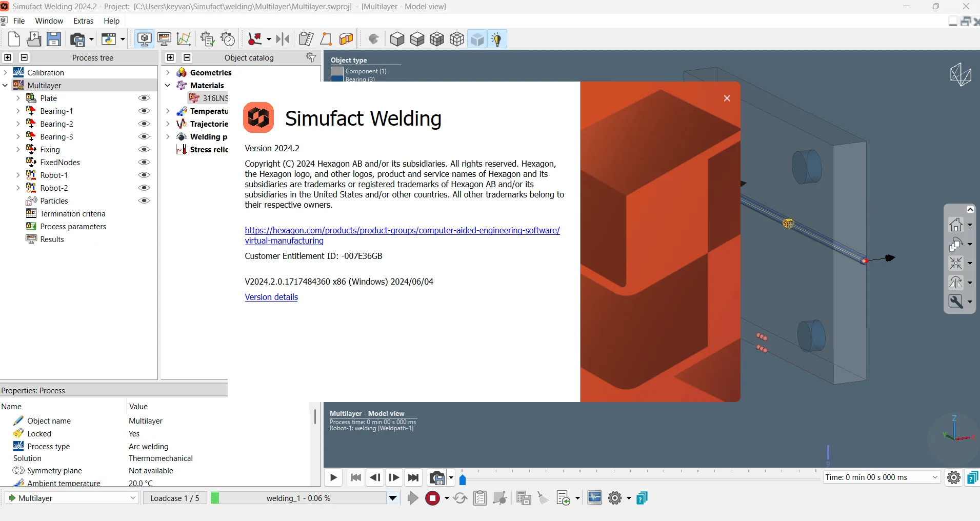Select the wireframe mesh cube display icon
The image size is (980, 521).
tap(457, 39)
